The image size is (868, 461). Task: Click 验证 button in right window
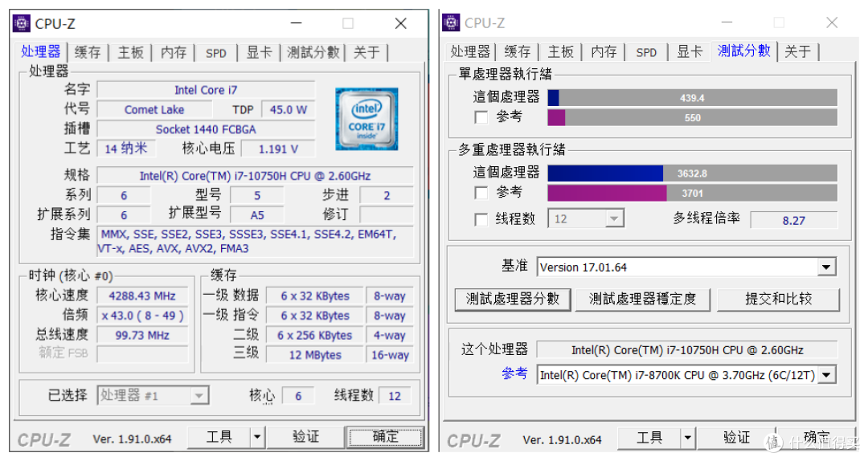coord(737,439)
